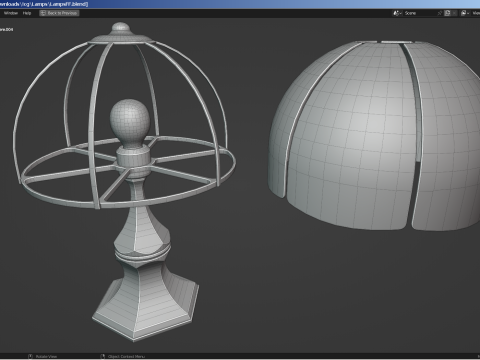Click the 'Object Context Menu' status text
The image size is (480, 360).
(x=126, y=356)
